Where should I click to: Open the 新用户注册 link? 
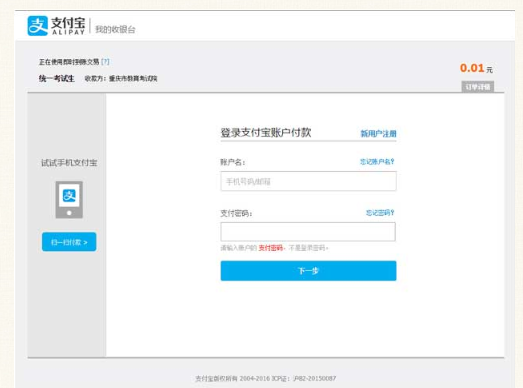(x=378, y=134)
